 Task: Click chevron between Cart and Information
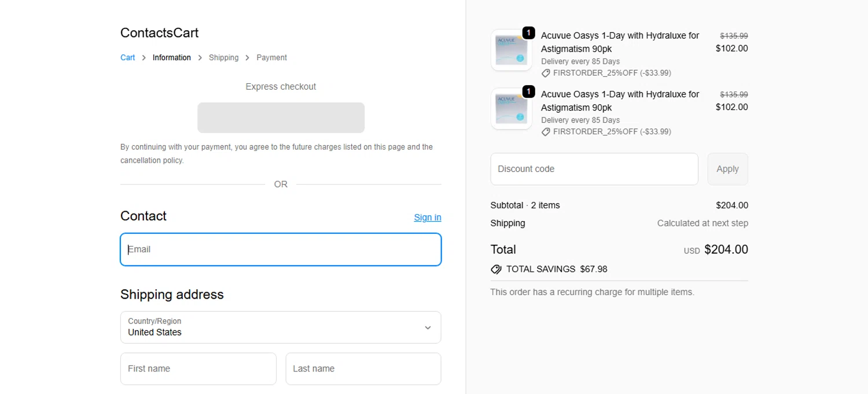(144, 58)
